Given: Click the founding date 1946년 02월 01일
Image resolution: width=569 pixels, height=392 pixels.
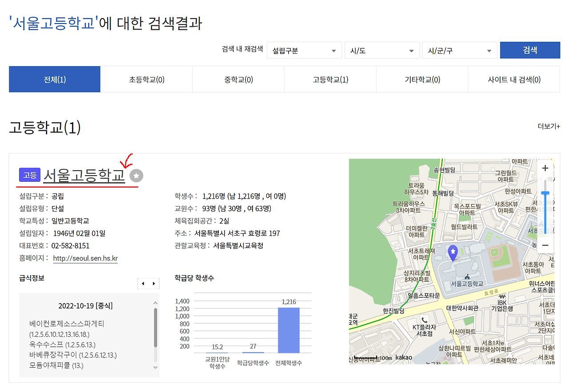Looking at the screenshot, I should click(x=79, y=233).
